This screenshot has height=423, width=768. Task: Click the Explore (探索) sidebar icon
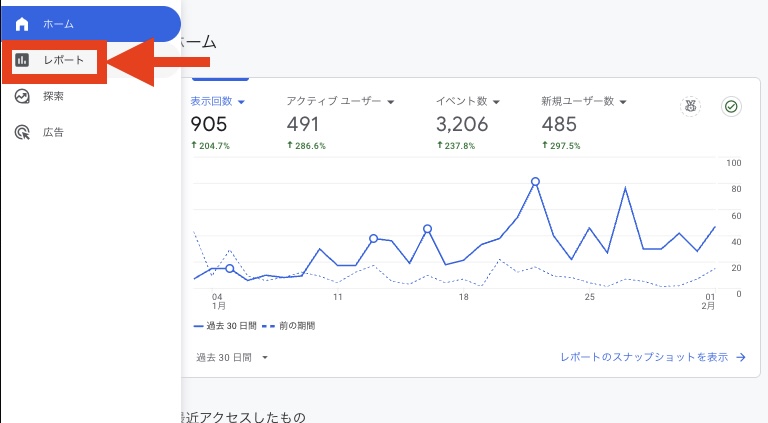point(22,96)
